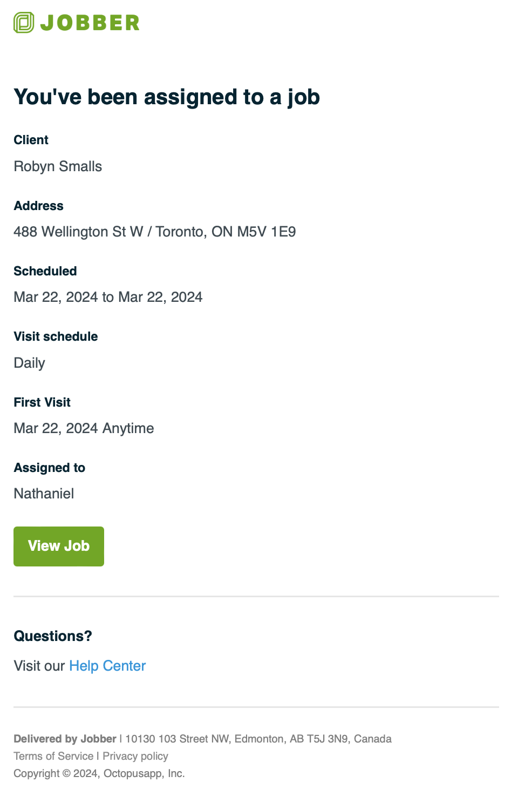Click the Edmonton address in the footer
The height and width of the screenshot is (810, 532).
pos(256,738)
